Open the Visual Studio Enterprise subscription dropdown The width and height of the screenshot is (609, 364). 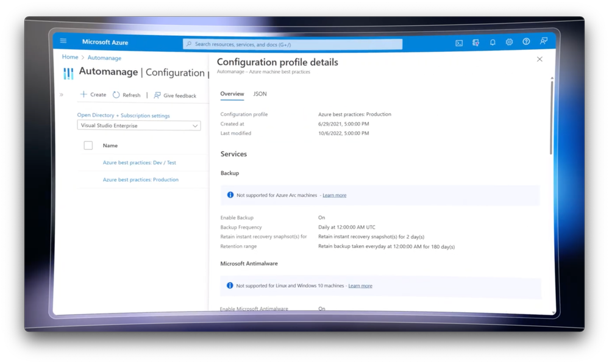[x=139, y=126]
